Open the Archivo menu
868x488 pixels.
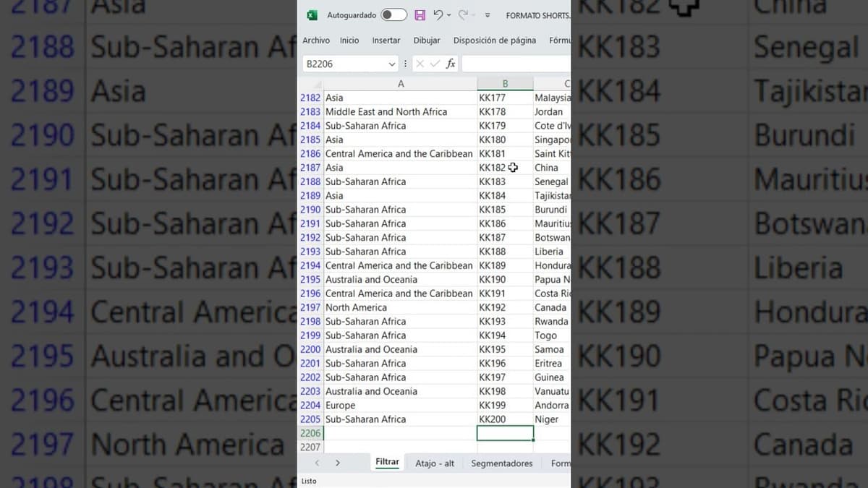click(316, 40)
